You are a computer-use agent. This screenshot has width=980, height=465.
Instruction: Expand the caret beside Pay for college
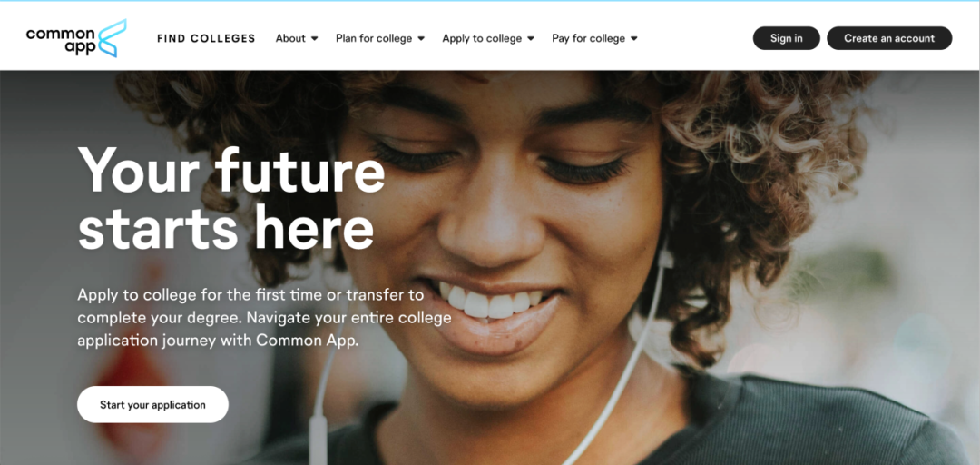pos(633,39)
